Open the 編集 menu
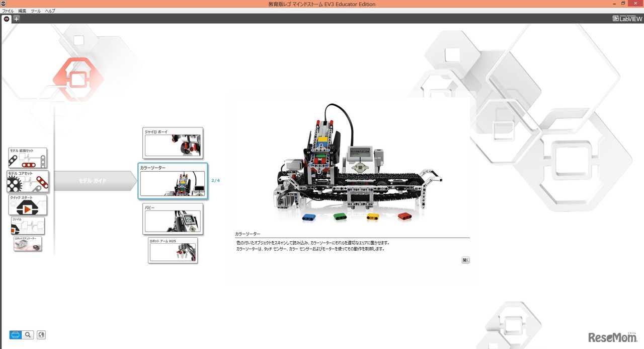644x349 pixels. pos(23,11)
